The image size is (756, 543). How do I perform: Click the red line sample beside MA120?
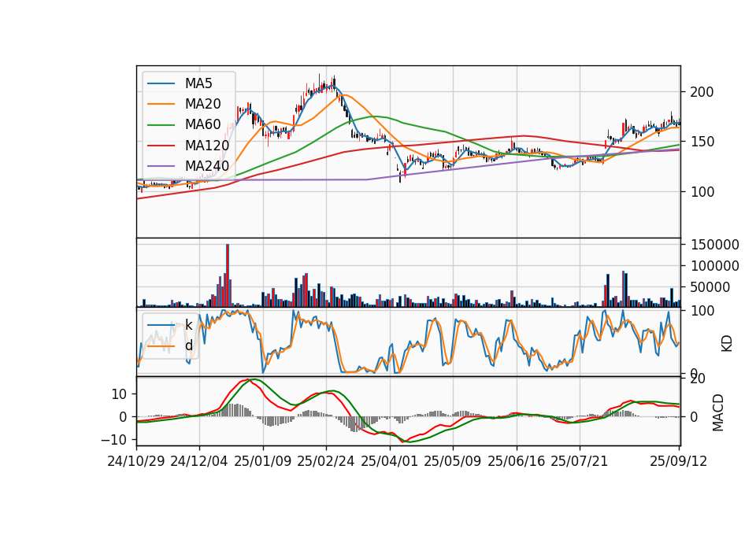click(x=161, y=146)
